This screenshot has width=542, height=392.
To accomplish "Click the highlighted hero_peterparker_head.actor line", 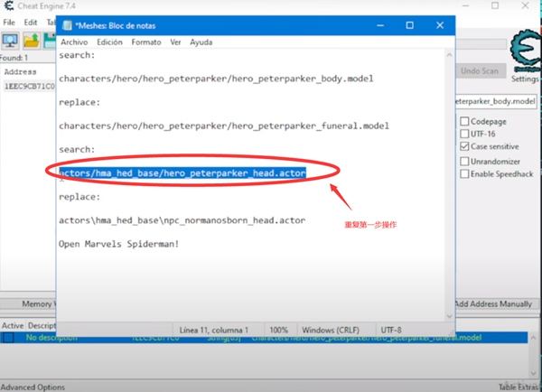I will tap(182, 173).
